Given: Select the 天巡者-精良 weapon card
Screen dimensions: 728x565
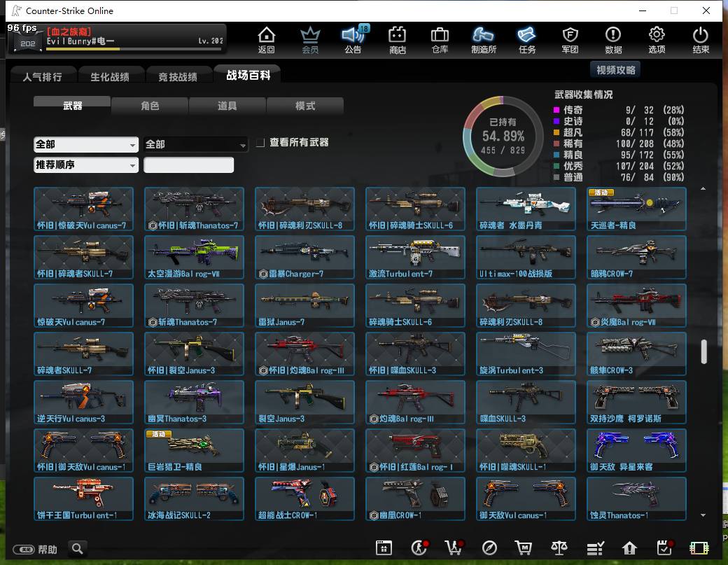Looking at the screenshot, I should (636, 209).
